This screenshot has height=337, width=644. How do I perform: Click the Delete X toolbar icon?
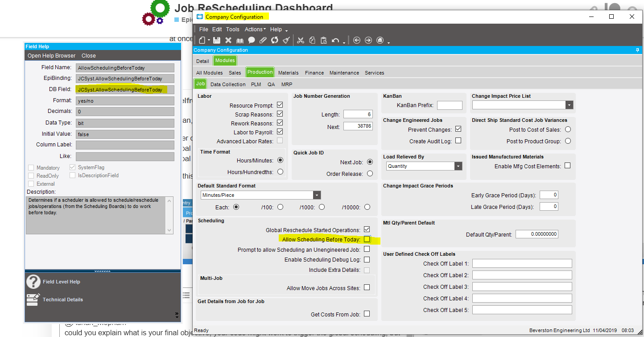(228, 40)
